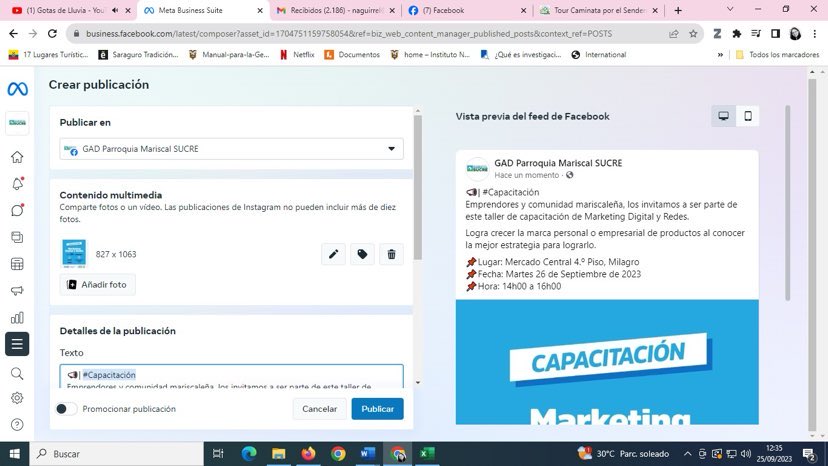The width and height of the screenshot is (828, 466).
Task: Switch preview to mobile view
Action: pyautogui.click(x=747, y=116)
